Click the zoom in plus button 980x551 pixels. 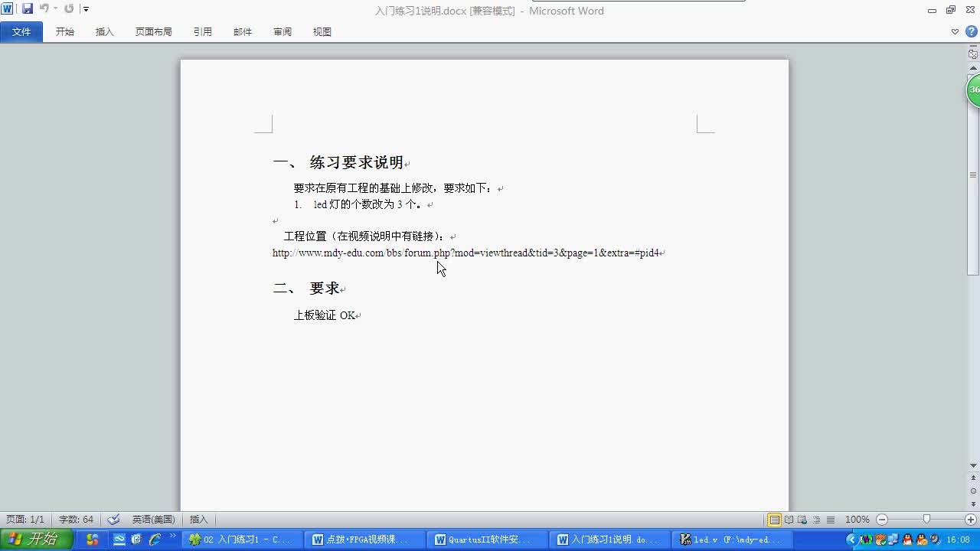tap(971, 520)
